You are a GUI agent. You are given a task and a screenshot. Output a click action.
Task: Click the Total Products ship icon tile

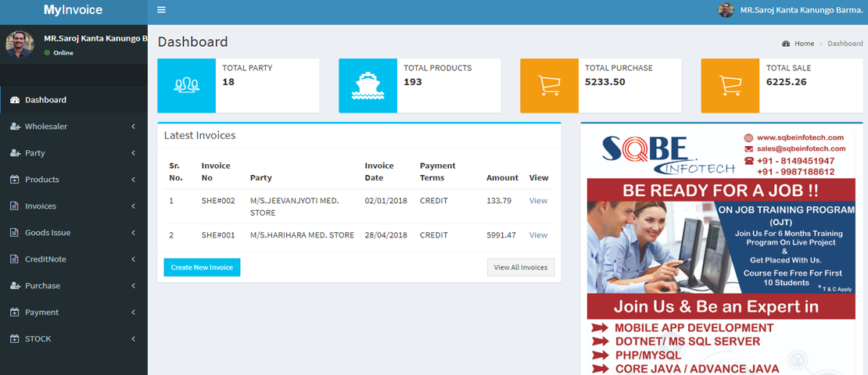(x=368, y=86)
